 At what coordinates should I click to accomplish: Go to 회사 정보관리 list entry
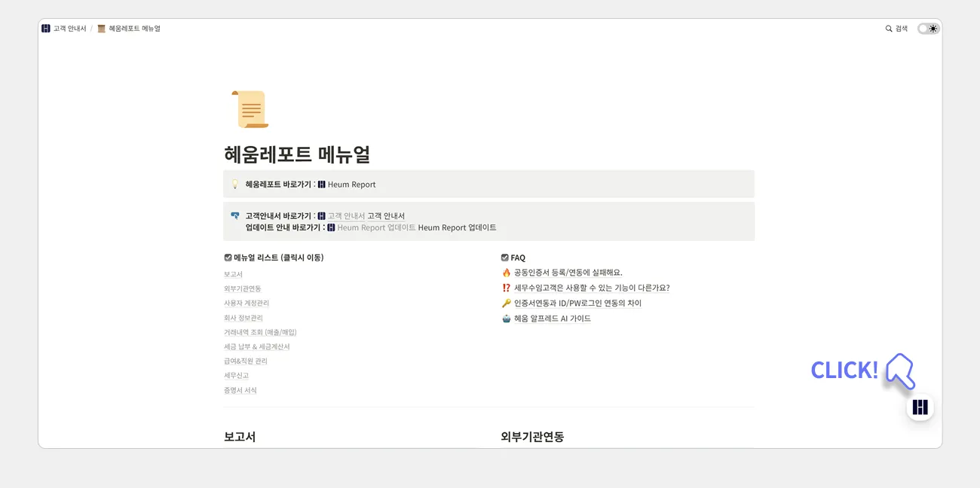pyautogui.click(x=243, y=318)
